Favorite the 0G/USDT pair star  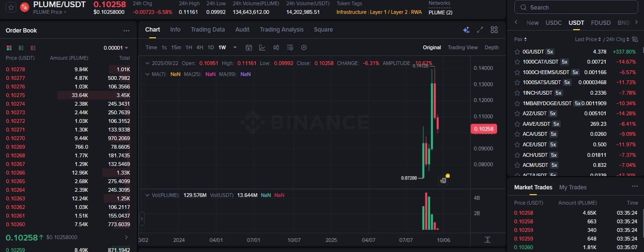[517, 52]
